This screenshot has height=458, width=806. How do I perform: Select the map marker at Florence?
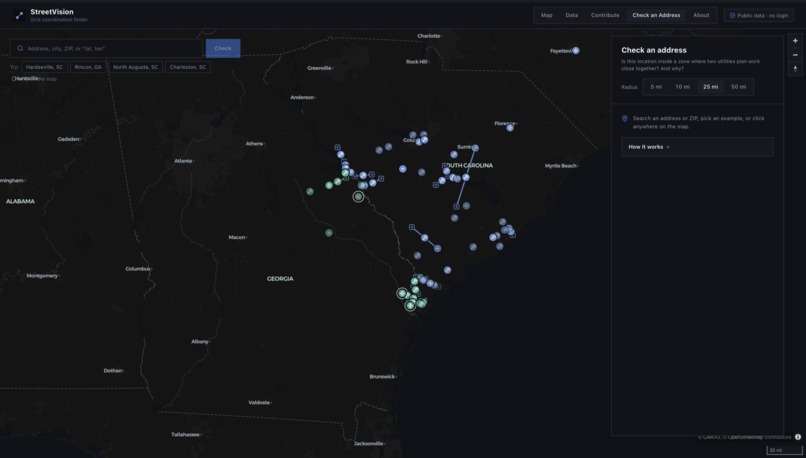tap(509, 127)
